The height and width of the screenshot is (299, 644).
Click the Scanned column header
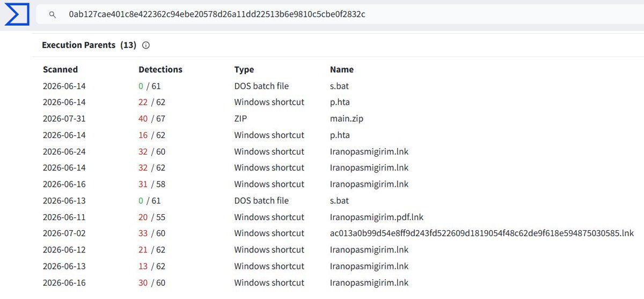[x=60, y=69]
